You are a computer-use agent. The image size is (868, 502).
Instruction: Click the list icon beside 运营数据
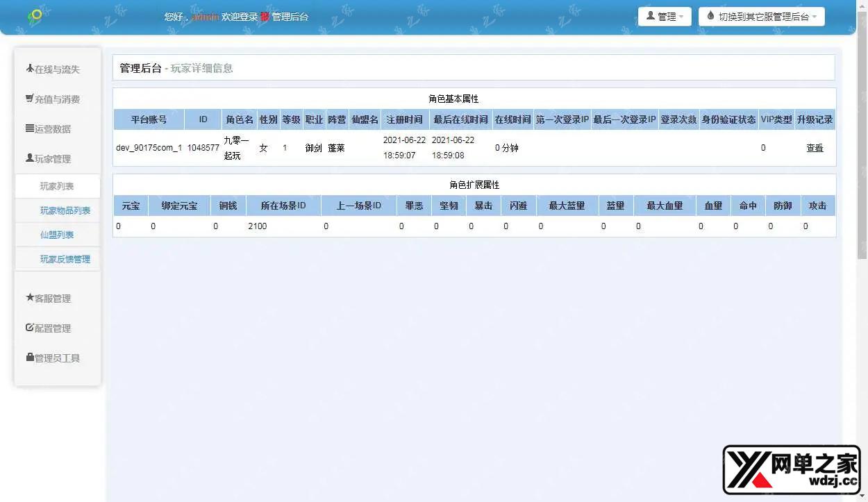point(30,128)
